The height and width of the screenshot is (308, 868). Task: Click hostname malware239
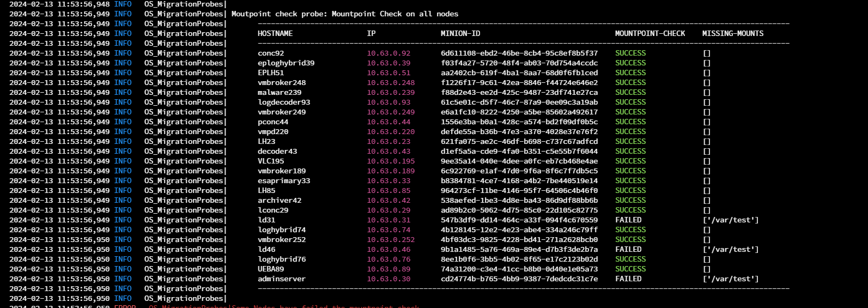coord(280,92)
